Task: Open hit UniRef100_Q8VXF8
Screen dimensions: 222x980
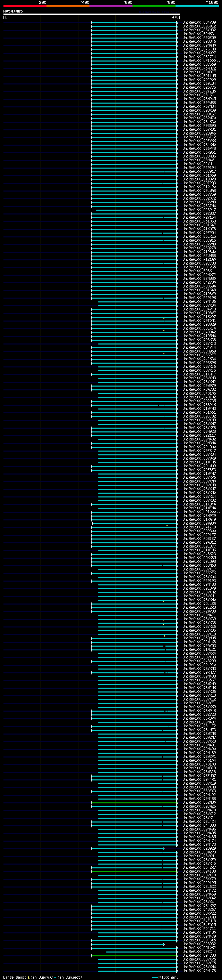Action: [199, 428]
